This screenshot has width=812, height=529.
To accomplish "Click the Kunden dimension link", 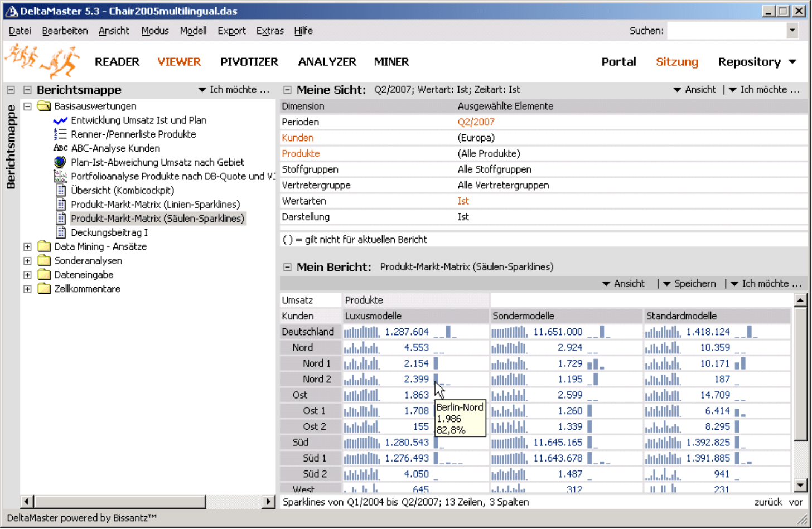I will pyautogui.click(x=298, y=138).
